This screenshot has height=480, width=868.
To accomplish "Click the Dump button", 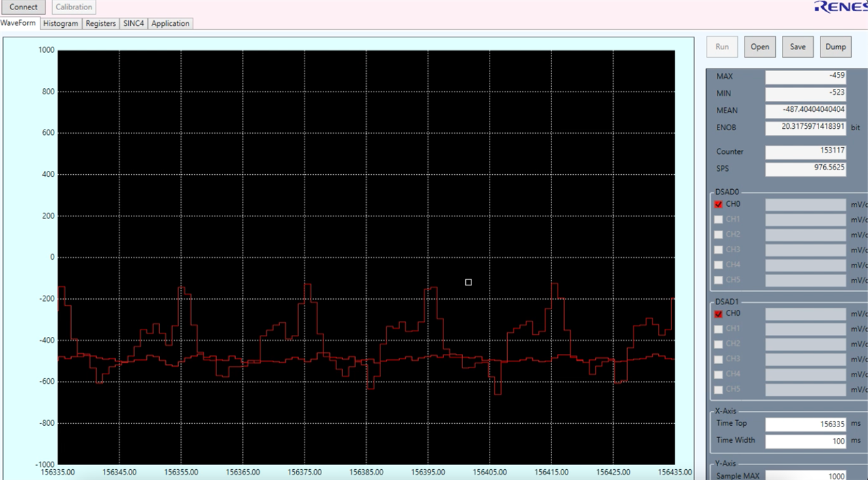I will click(x=835, y=47).
